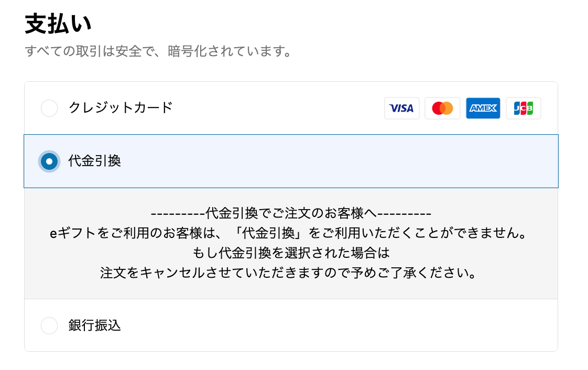The image size is (588, 370).
Task: Click the Mastercard logo icon
Action: click(x=442, y=108)
